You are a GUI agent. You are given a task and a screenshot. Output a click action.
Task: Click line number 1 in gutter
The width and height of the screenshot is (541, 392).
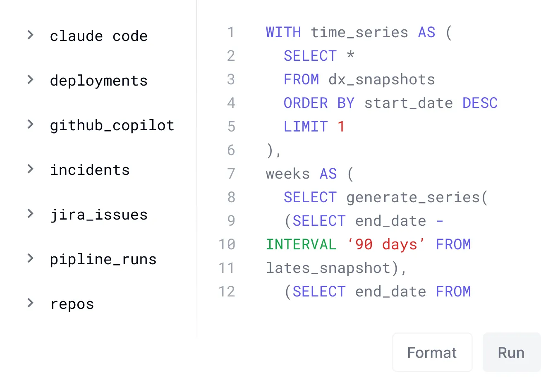coord(231,32)
